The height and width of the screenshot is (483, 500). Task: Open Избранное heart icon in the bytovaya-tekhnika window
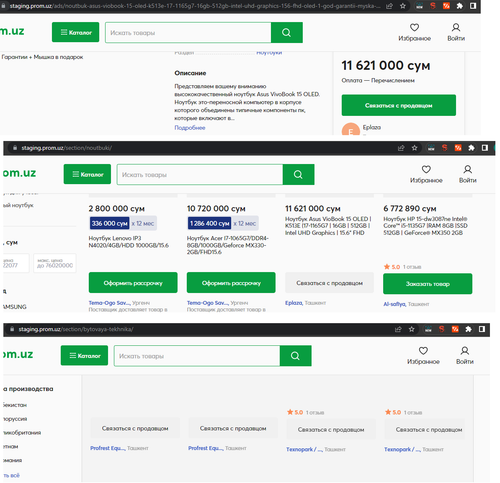tap(423, 351)
